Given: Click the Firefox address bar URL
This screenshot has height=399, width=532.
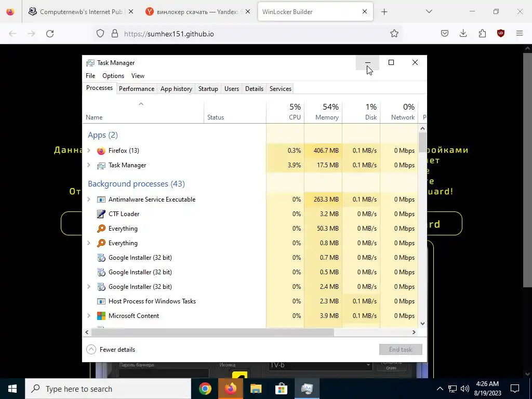Looking at the screenshot, I should point(169,34).
